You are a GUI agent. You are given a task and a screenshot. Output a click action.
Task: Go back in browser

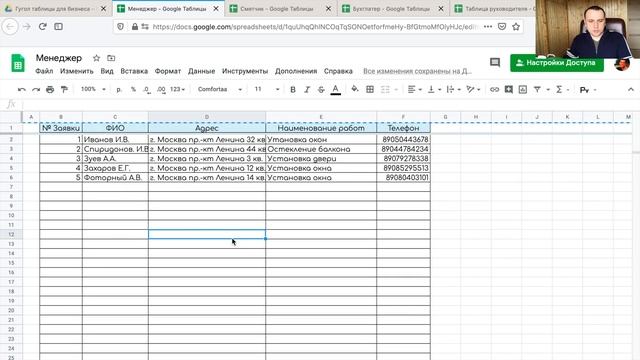coord(10,27)
